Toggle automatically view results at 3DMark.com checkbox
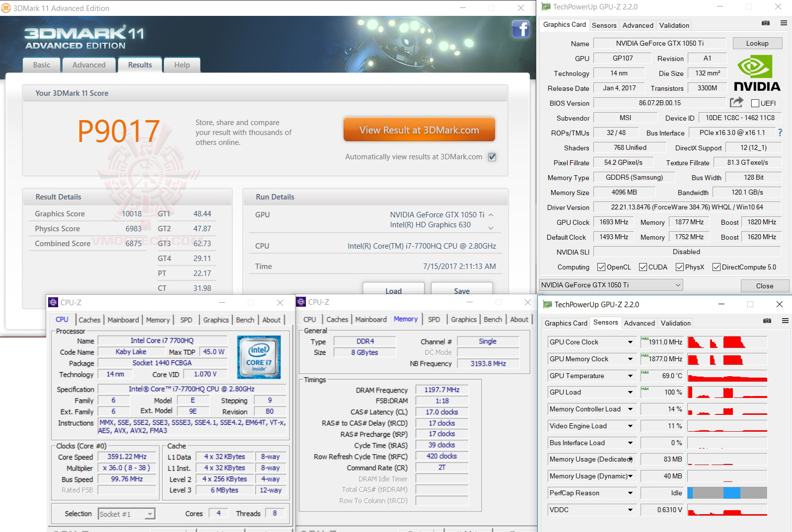792x532 pixels. pyautogui.click(x=492, y=157)
